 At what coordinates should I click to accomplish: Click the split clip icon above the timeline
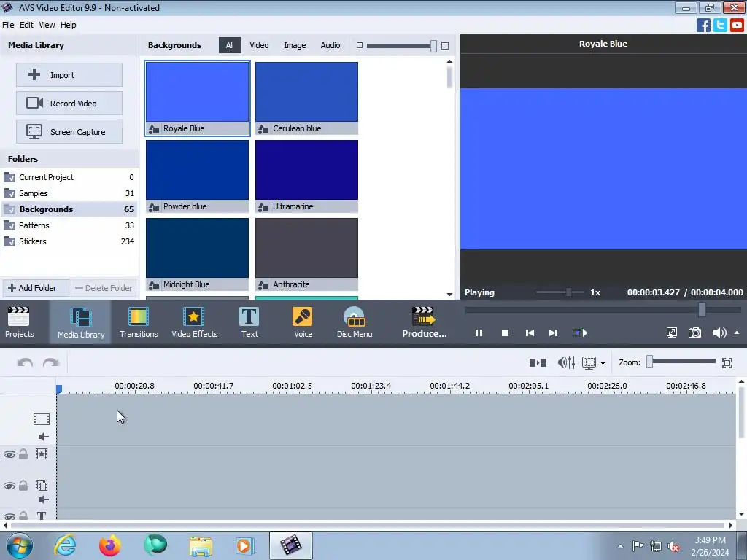pos(538,363)
